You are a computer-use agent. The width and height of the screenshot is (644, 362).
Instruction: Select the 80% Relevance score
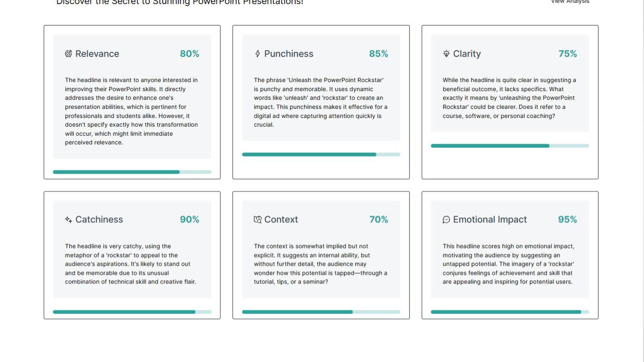point(190,54)
